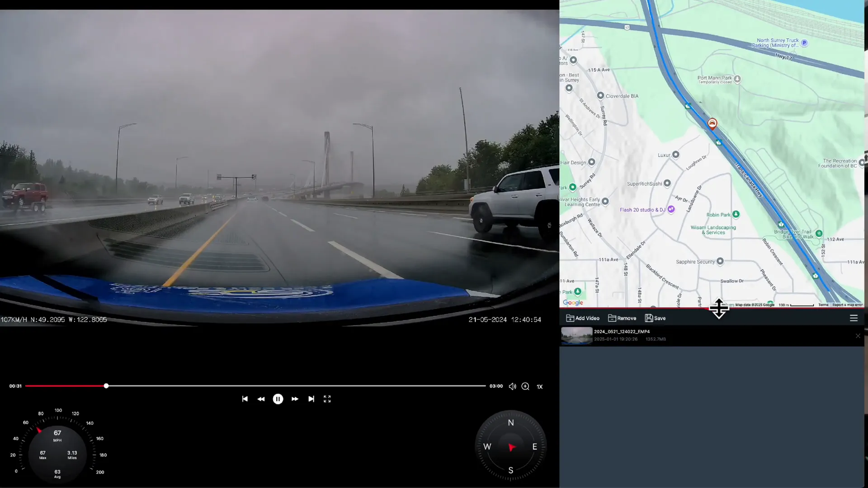Image resolution: width=868 pixels, height=488 pixels.
Task: Mute the video audio
Action: 512,386
